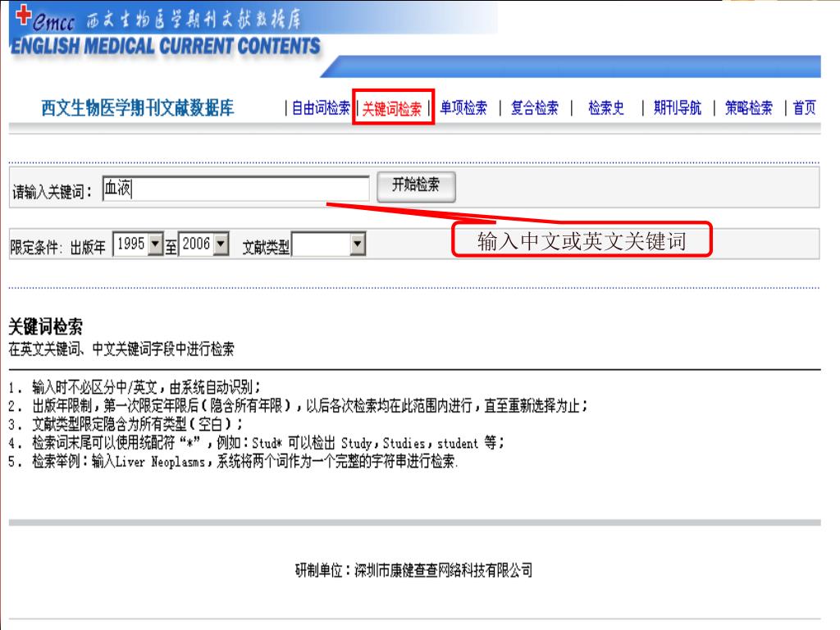Click the 检索举例 Liver Neoplasms note

[x=233, y=461]
